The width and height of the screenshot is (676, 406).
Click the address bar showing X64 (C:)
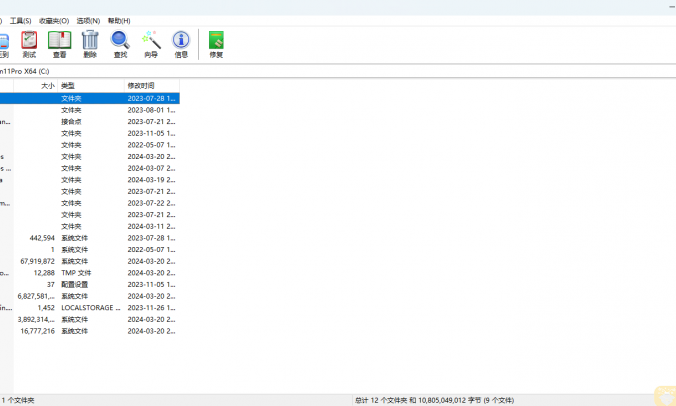pyautogui.click(x=338, y=71)
